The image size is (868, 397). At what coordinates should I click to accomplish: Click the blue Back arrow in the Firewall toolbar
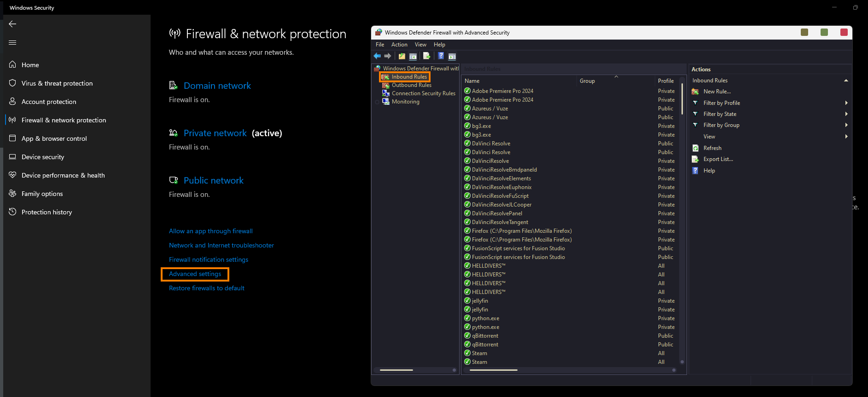pyautogui.click(x=377, y=56)
